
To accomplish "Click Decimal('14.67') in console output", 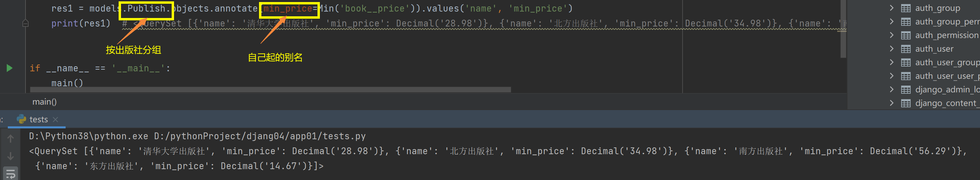I will [x=267, y=166].
